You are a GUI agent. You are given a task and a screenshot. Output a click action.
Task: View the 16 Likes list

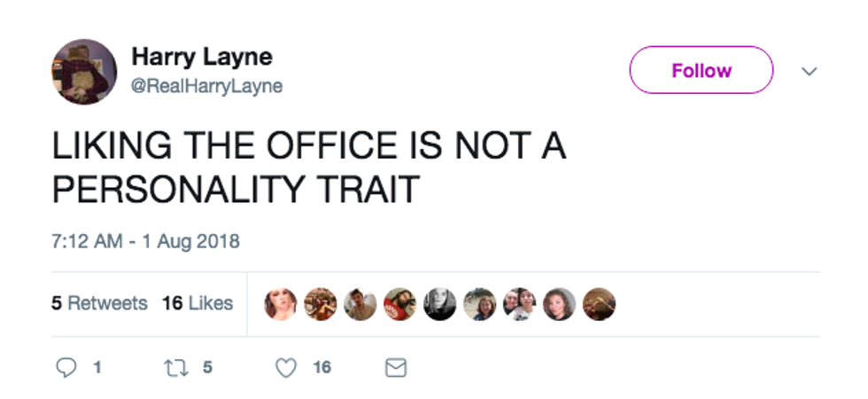point(198,303)
